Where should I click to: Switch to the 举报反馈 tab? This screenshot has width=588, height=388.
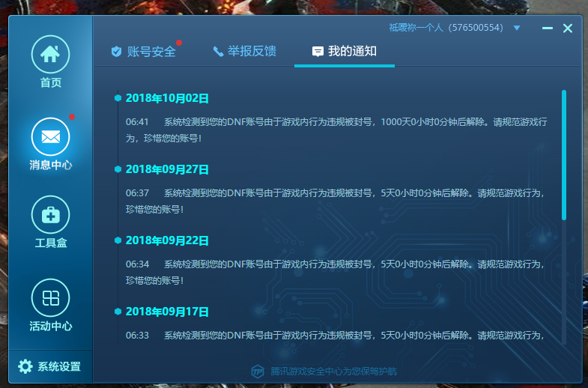(244, 51)
